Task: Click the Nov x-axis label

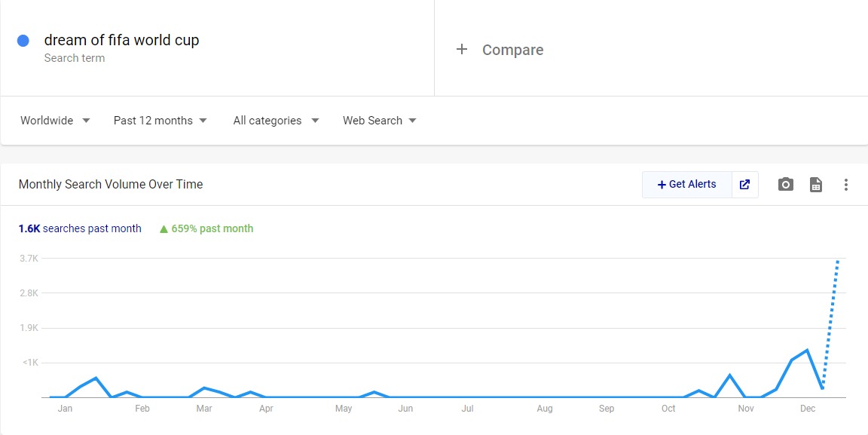Action: tap(746, 409)
